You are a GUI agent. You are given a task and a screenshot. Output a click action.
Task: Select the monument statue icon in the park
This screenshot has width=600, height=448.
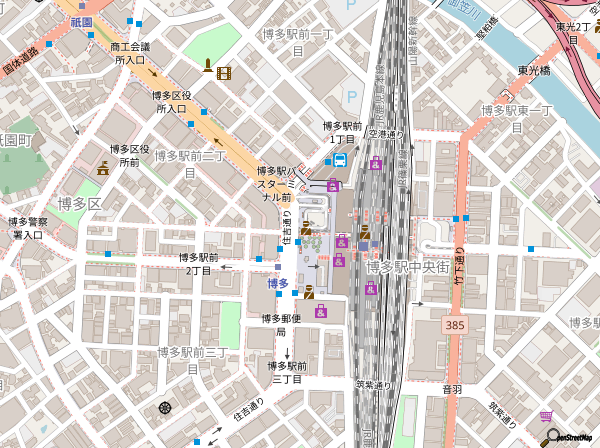pos(207,67)
